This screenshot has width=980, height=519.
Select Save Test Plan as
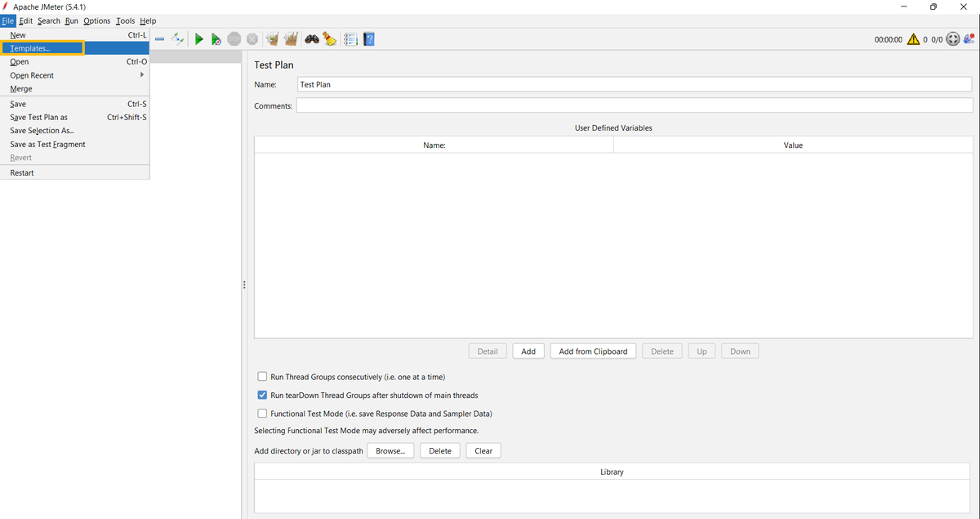tap(74, 117)
